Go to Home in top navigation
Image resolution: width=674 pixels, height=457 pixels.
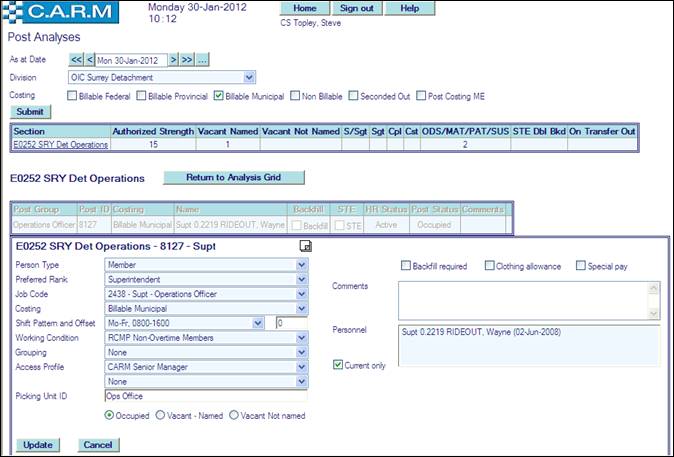[304, 8]
